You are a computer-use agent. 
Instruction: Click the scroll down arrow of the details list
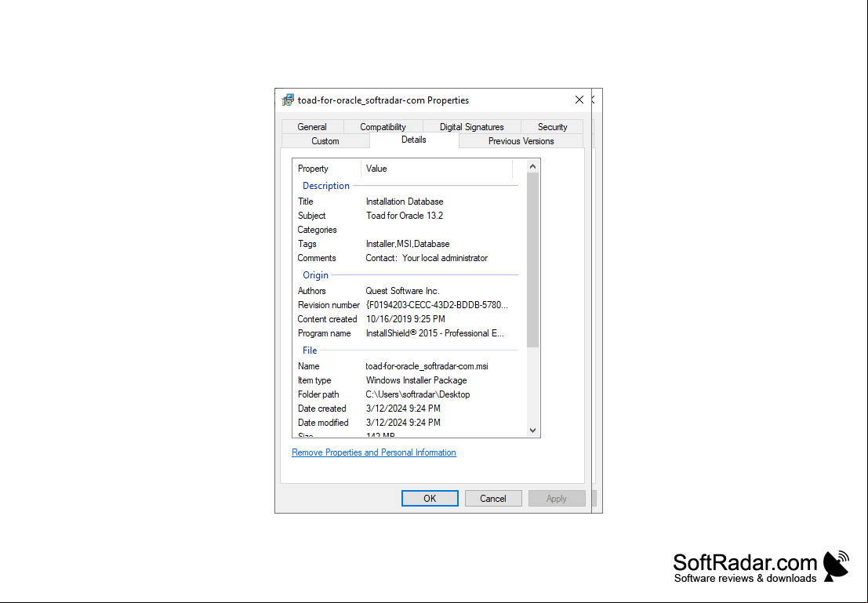pos(532,430)
